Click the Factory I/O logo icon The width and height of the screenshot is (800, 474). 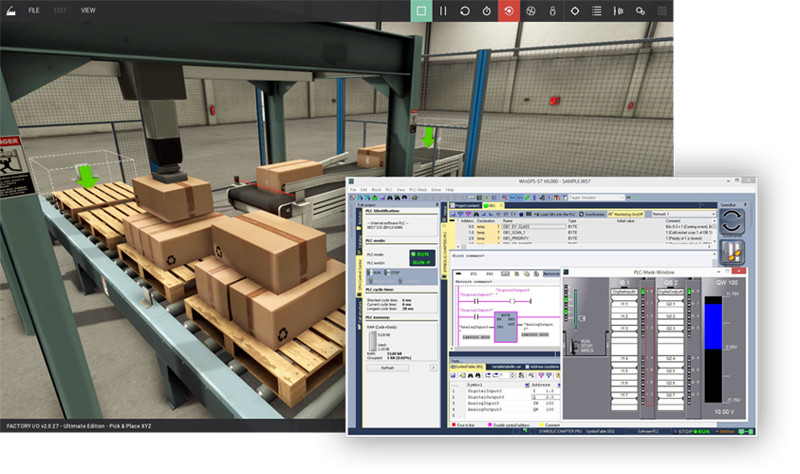(x=11, y=10)
